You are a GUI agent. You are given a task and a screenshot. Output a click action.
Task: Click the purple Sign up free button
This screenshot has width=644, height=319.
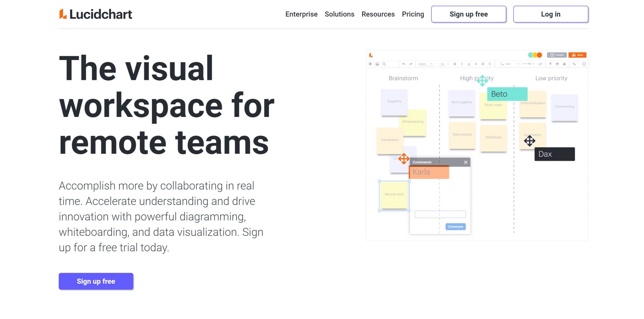pos(96,281)
